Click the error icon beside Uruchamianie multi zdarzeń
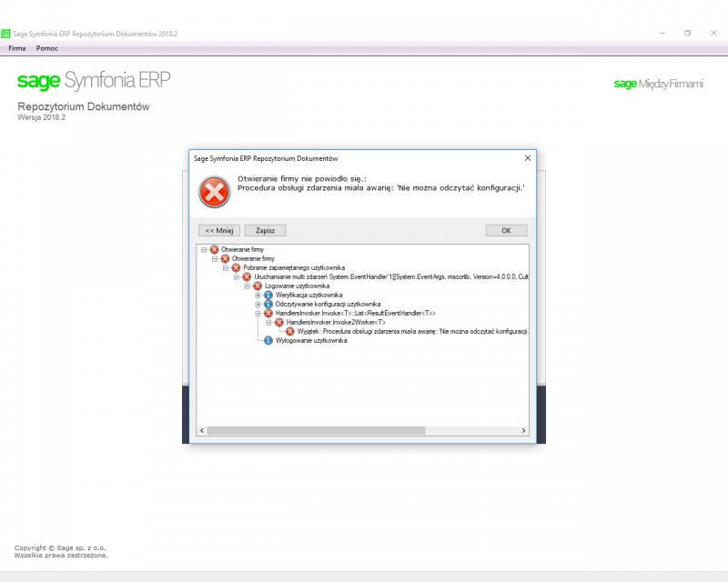This screenshot has width=728, height=582. (x=247, y=276)
